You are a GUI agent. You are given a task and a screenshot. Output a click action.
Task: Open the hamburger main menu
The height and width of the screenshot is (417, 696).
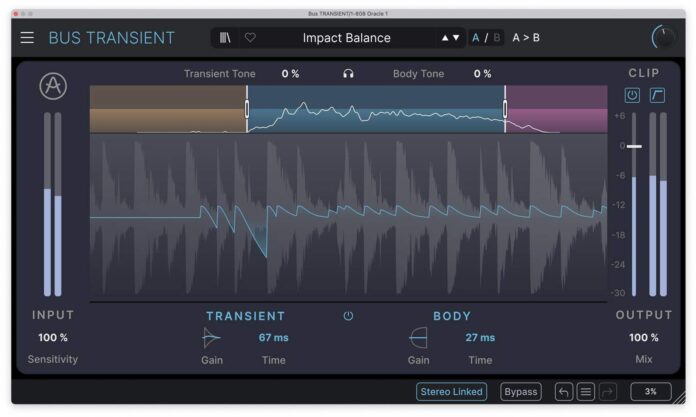point(27,38)
